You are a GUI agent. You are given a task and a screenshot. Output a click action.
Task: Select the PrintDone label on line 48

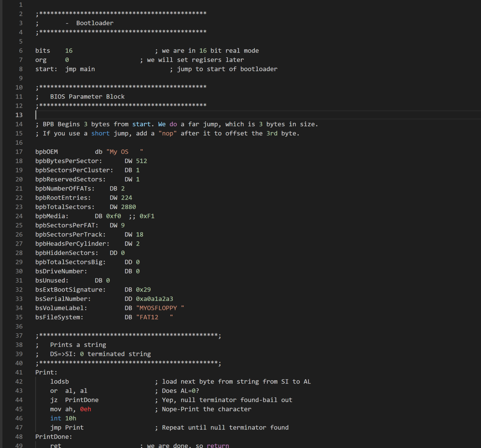[x=53, y=436]
